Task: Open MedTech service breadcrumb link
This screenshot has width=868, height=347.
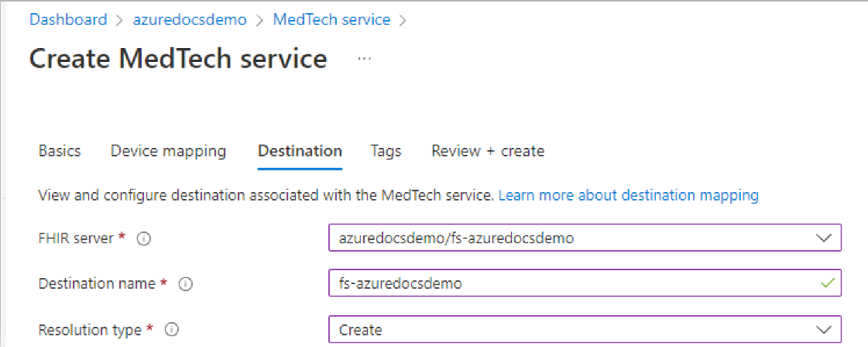Action: tap(331, 20)
